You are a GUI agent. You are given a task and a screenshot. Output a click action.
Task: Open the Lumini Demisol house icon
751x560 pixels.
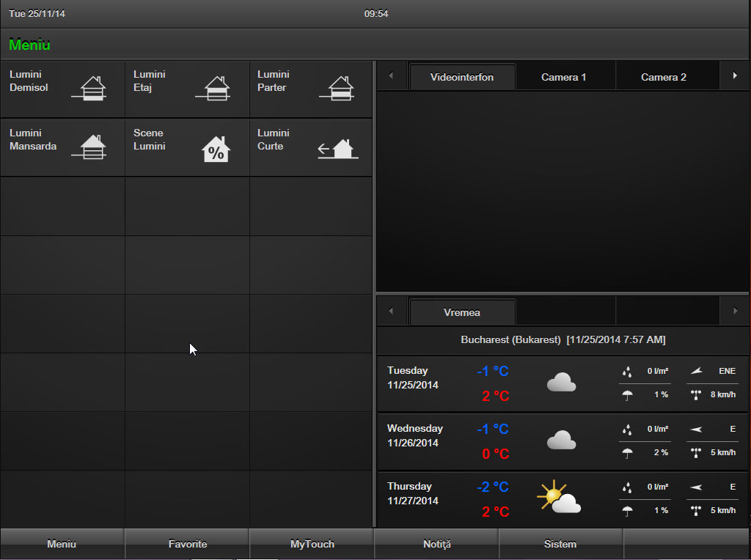click(89, 89)
